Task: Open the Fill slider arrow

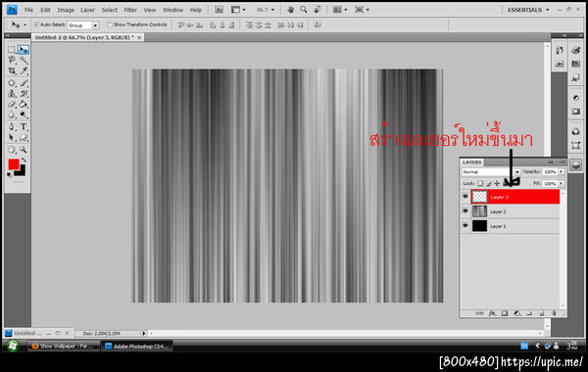Action: (561, 184)
